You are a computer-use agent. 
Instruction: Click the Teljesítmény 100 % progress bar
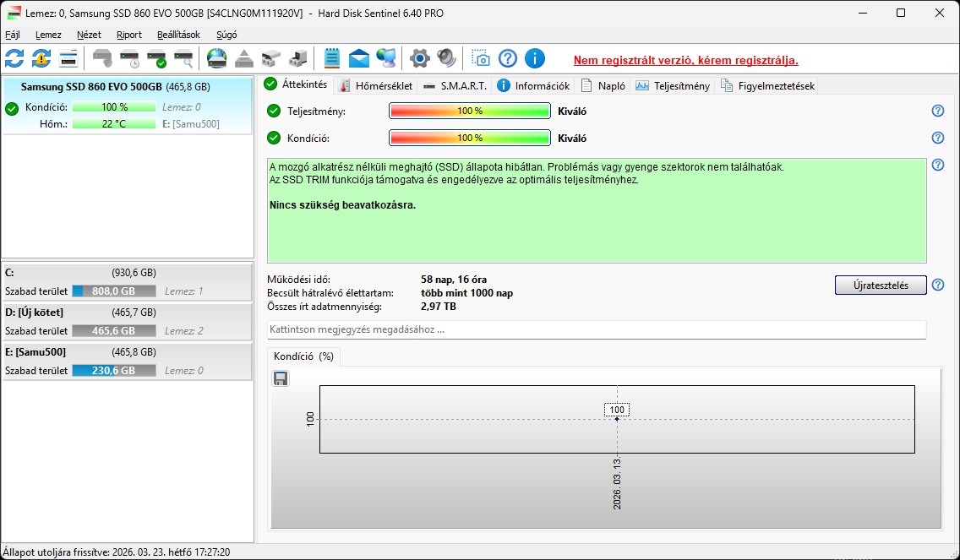[470, 111]
